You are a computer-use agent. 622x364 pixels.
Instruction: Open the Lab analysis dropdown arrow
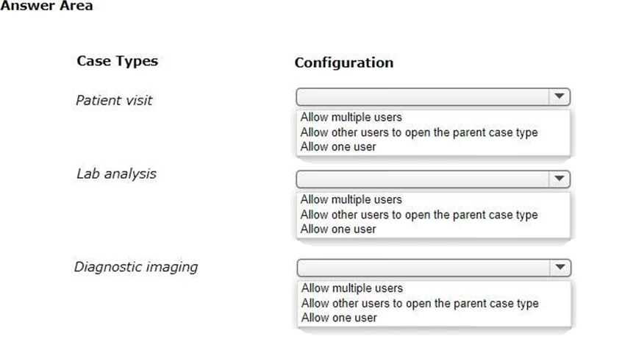[x=560, y=179]
